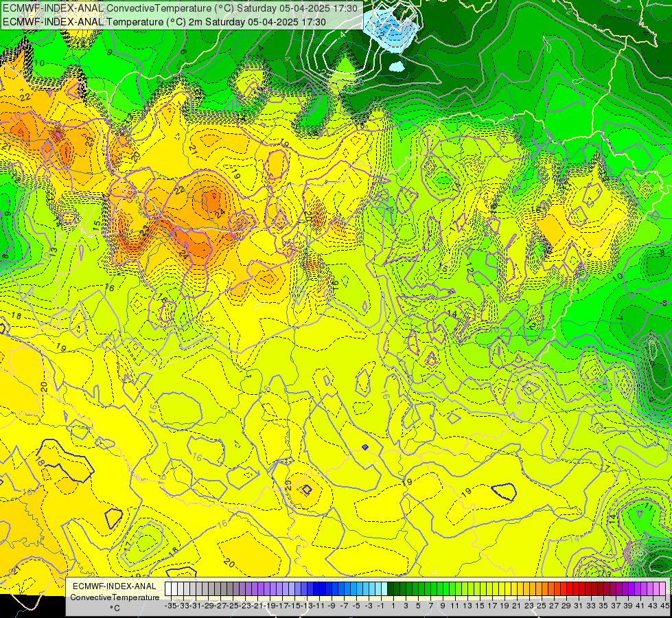The image size is (672, 618).
Task: Click legend scale value 21
Action: 517,606
